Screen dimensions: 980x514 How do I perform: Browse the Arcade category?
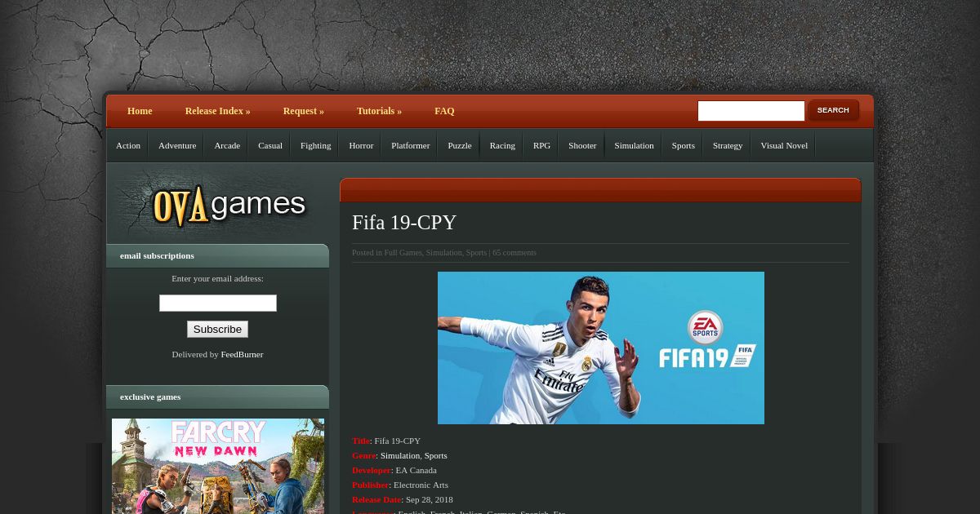(x=227, y=145)
